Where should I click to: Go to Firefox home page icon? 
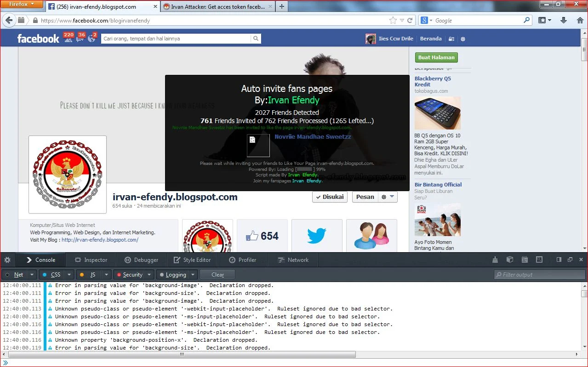click(x=580, y=20)
